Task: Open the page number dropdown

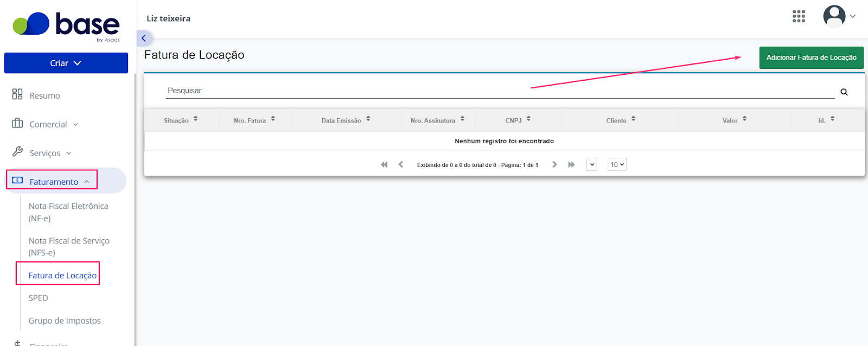Action: click(592, 164)
